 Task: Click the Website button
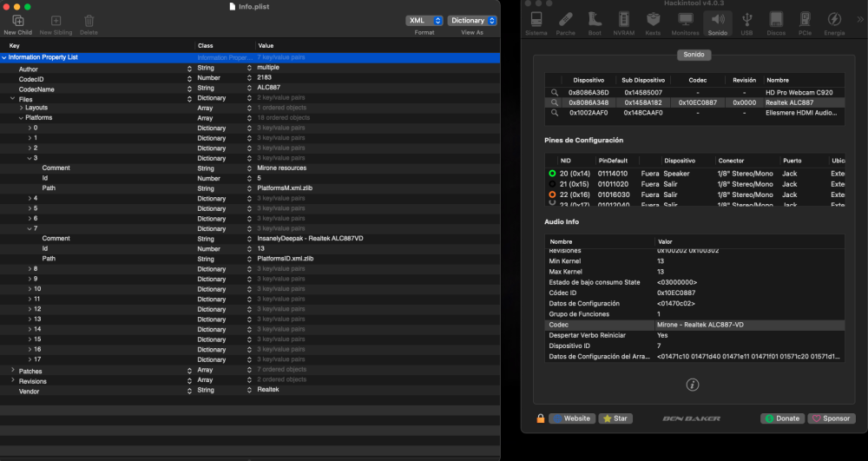pos(572,418)
